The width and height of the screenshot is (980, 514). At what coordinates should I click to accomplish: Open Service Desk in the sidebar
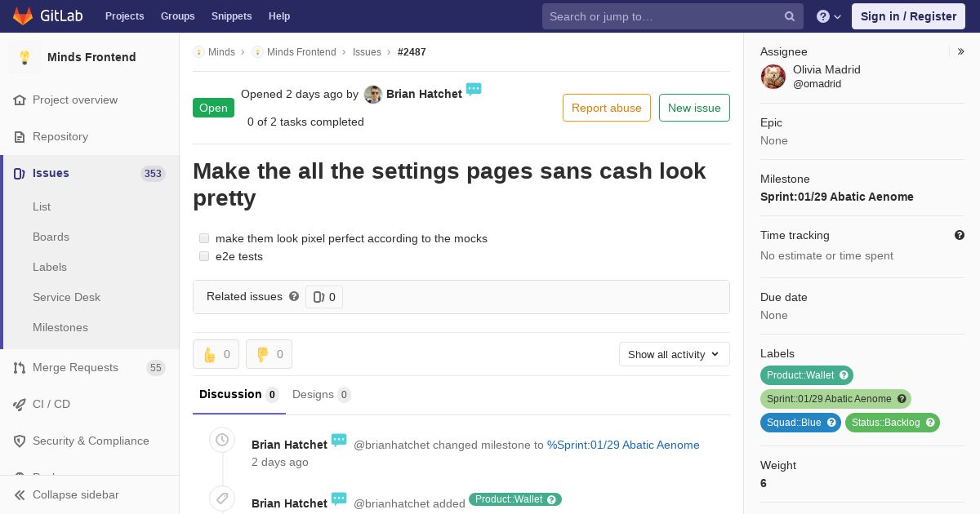click(x=66, y=297)
